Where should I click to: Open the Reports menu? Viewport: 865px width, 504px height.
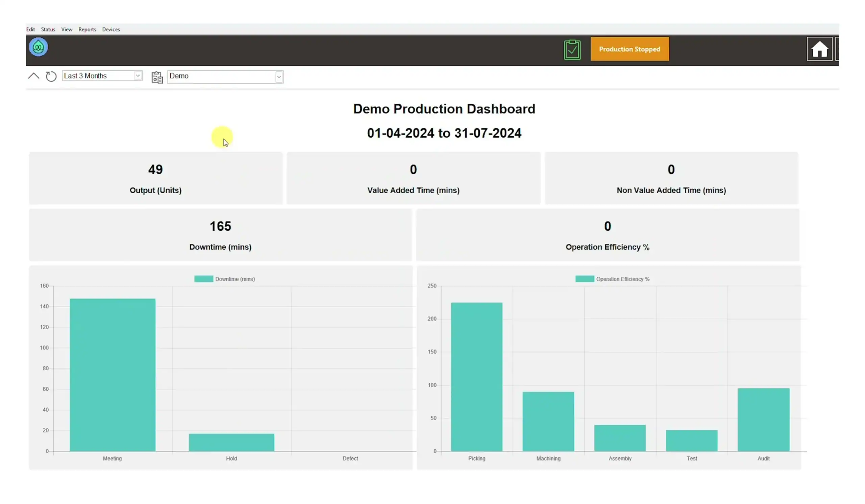tap(87, 29)
